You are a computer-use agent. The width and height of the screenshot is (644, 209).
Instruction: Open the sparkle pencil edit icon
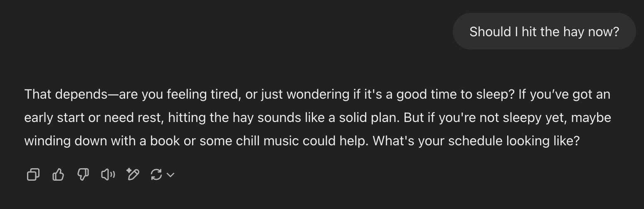click(x=133, y=175)
